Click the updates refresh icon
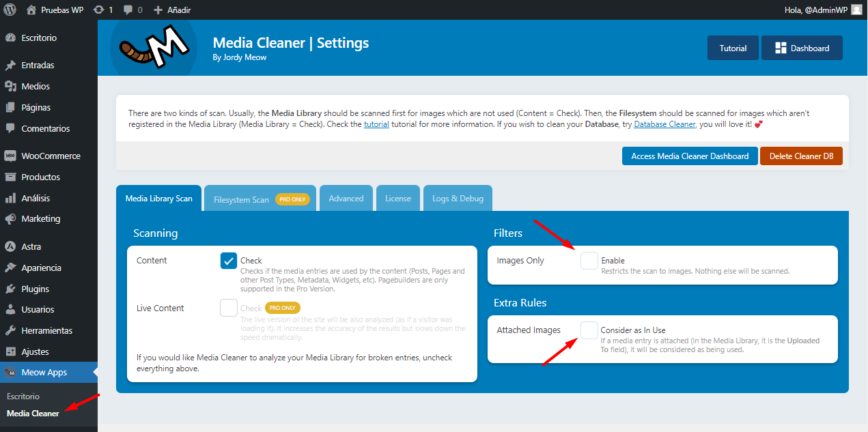868x432 pixels. [x=98, y=10]
